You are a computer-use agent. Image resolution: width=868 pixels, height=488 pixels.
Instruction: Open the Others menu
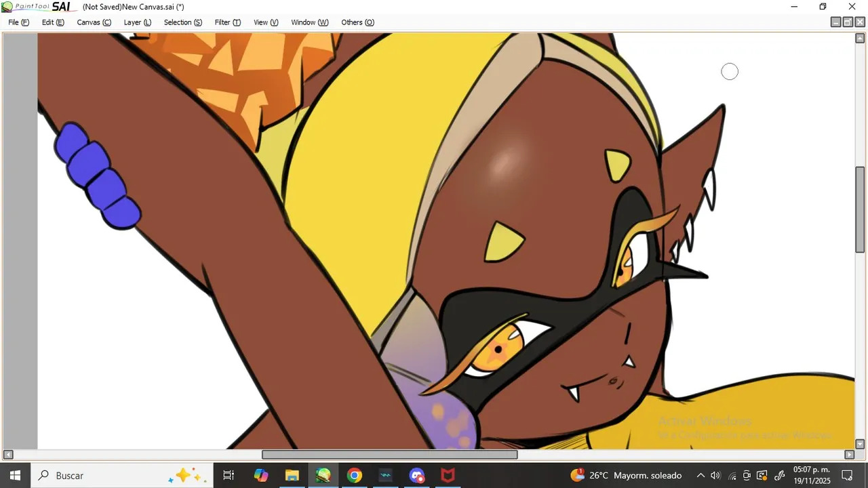click(357, 22)
